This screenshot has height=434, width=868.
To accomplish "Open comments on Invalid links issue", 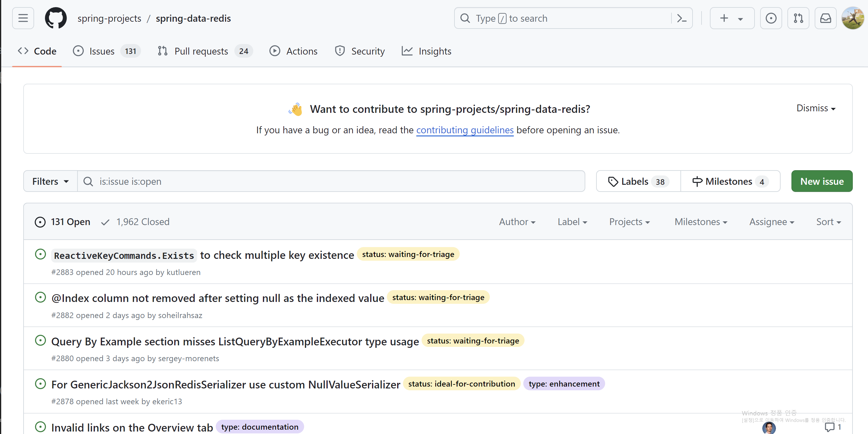I will point(833,427).
